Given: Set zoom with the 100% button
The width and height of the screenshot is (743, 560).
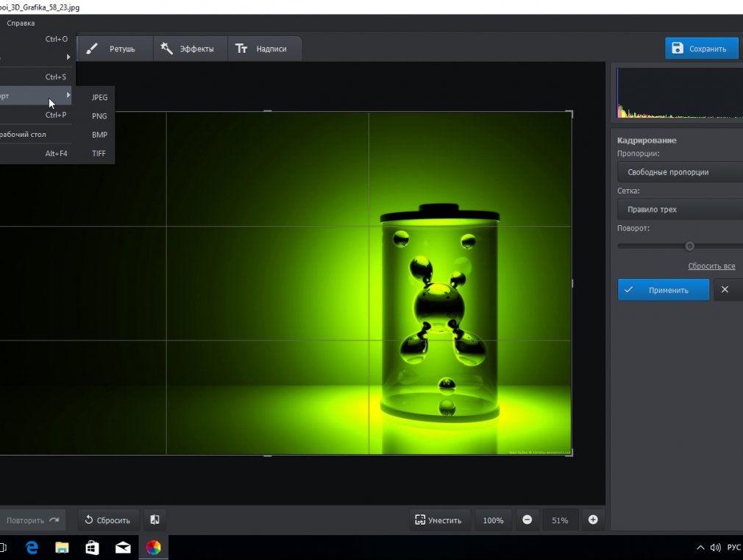Looking at the screenshot, I should click(493, 520).
